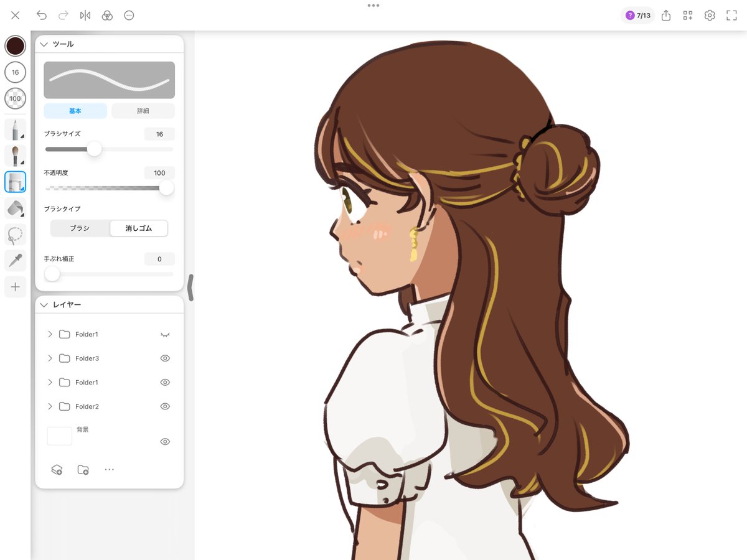Open the share/export icon
The image size is (747, 560).
point(666,16)
